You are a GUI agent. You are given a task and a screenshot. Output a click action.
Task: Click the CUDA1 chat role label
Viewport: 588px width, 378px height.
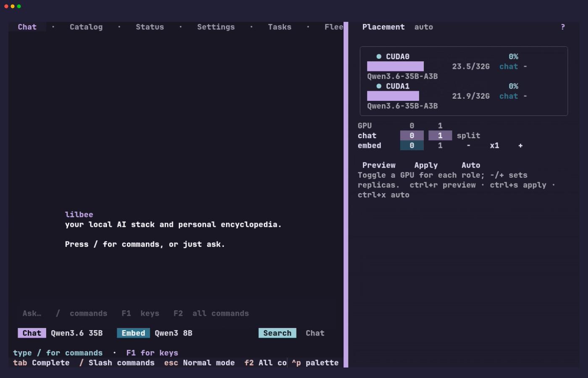(509, 96)
